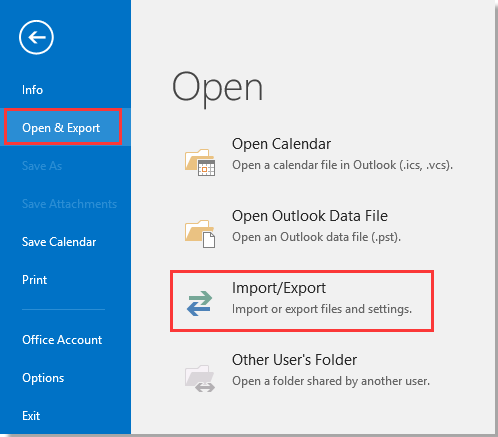
Task: Click 'Open a folder shared by another user' text
Action: pyautogui.click(x=331, y=381)
